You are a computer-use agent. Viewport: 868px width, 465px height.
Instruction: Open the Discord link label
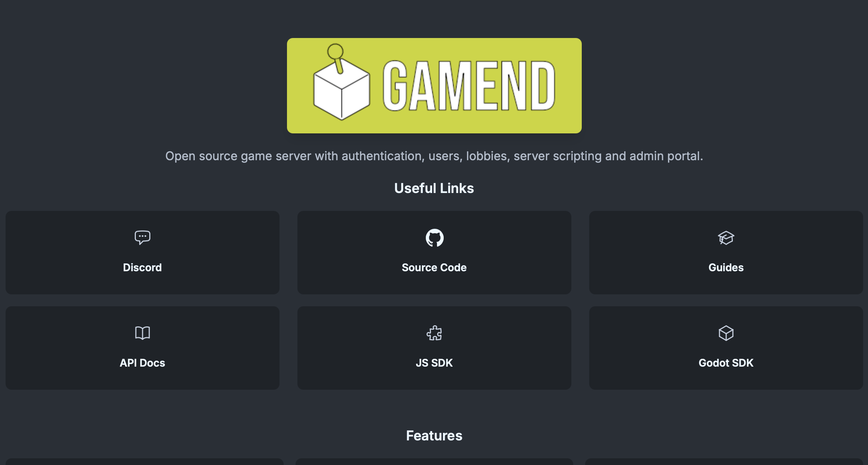[142, 268]
